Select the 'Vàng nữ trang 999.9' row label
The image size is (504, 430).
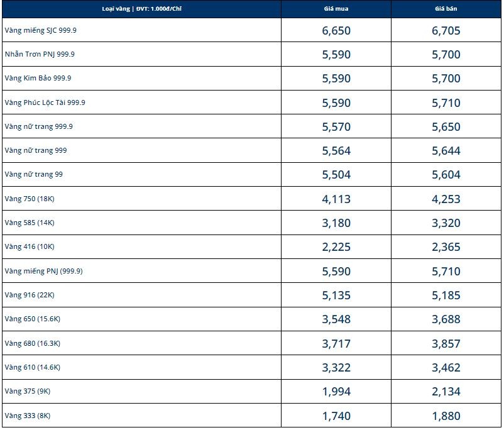[x=38, y=126]
